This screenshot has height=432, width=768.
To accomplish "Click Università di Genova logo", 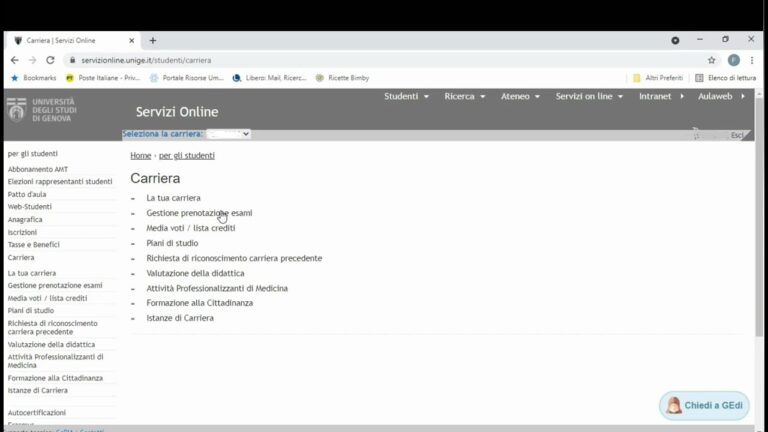I will pyautogui.click(x=42, y=110).
